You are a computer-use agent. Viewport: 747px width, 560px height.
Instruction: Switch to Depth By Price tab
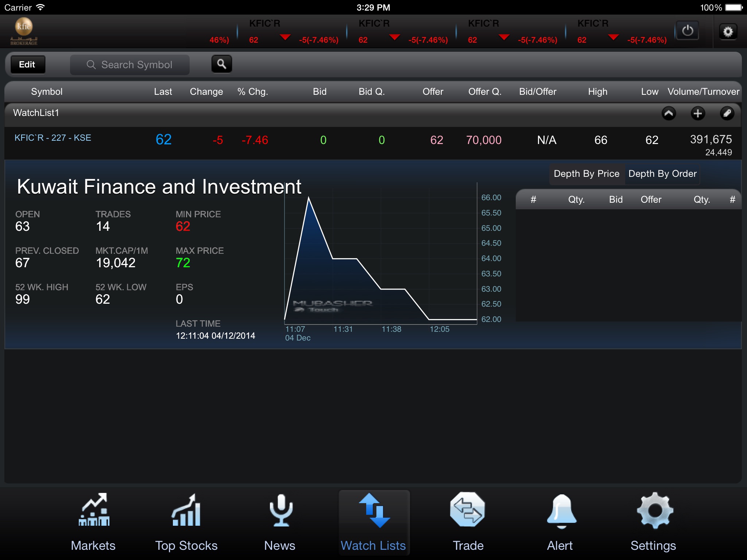pyautogui.click(x=586, y=174)
